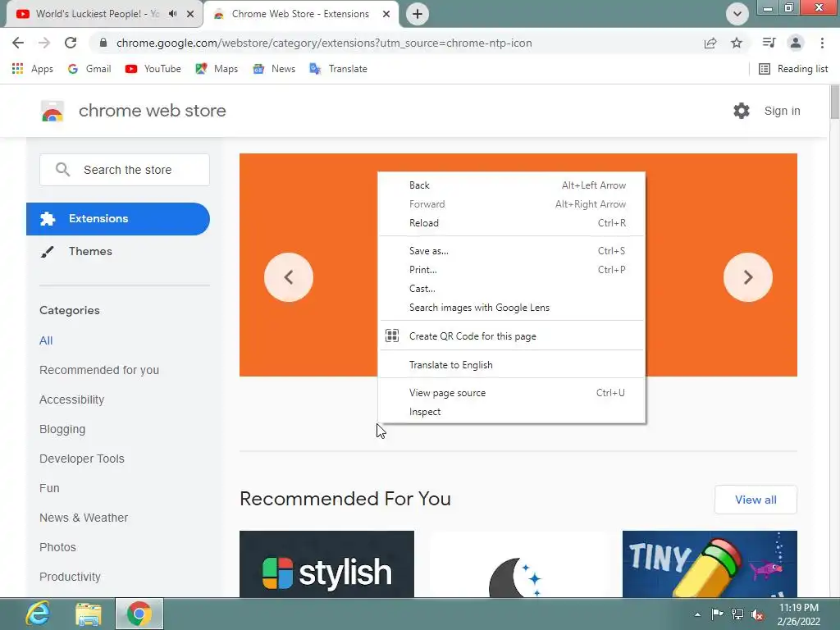This screenshot has width=840, height=630.
Task: Close the World's Luckiest People tab
Action: coord(190,14)
